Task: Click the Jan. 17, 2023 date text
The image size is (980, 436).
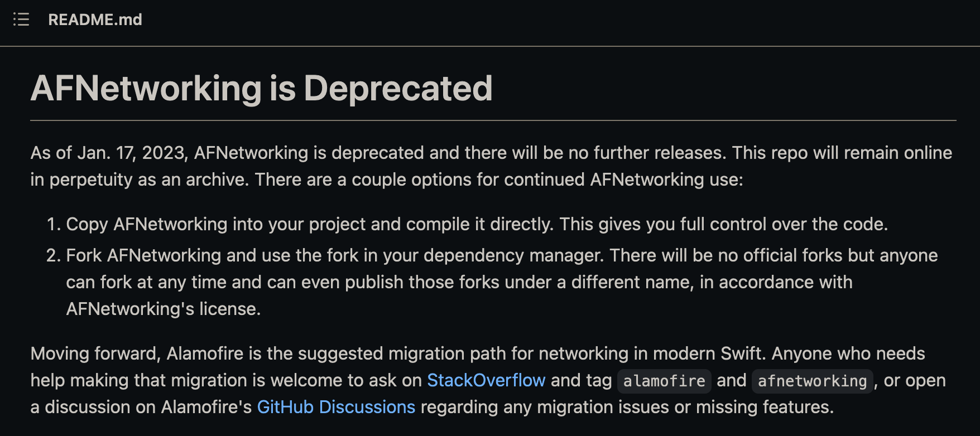Action: pyautogui.click(x=132, y=153)
